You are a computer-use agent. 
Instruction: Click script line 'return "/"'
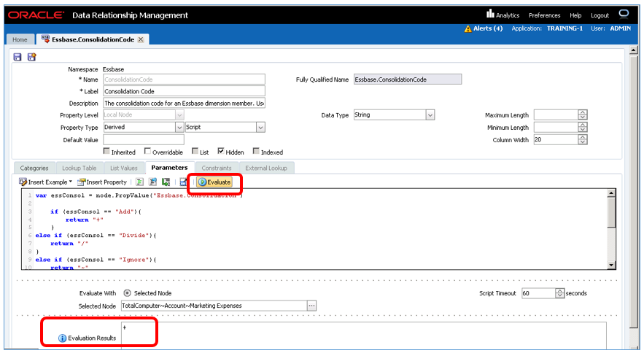coord(69,244)
